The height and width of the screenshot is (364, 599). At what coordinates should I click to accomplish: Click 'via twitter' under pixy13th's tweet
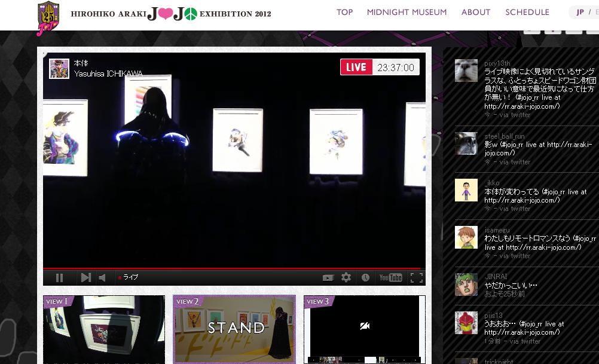(x=515, y=115)
